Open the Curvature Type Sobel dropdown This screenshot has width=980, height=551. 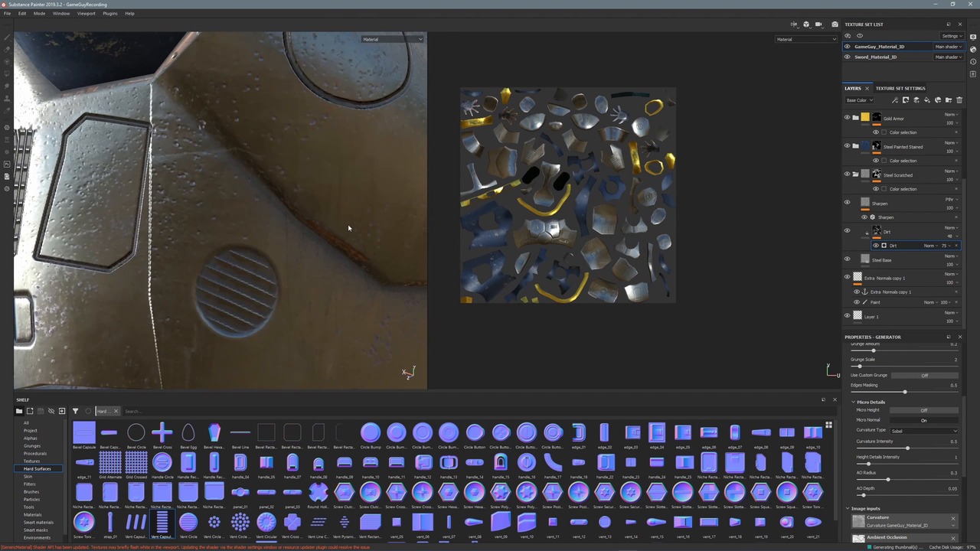click(923, 431)
